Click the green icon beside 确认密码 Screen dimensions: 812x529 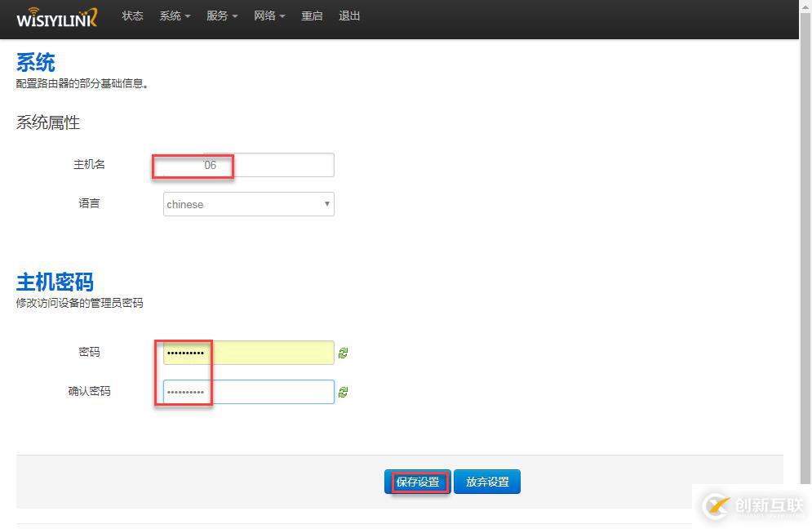pos(344,392)
